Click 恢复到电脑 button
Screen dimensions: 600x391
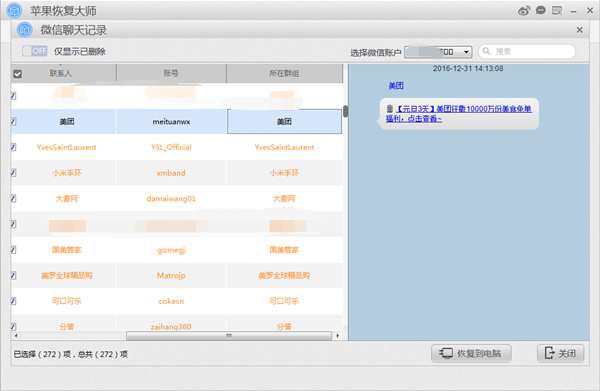[471, 353]
